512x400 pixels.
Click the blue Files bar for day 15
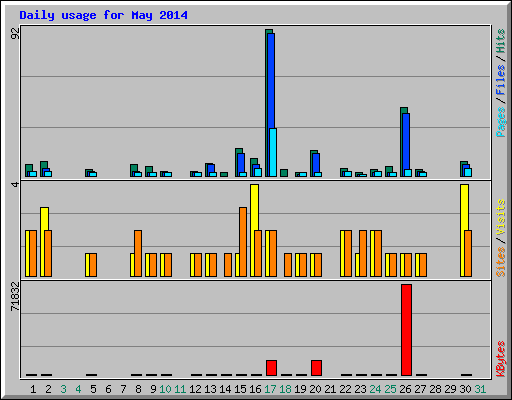coord(241,163)
